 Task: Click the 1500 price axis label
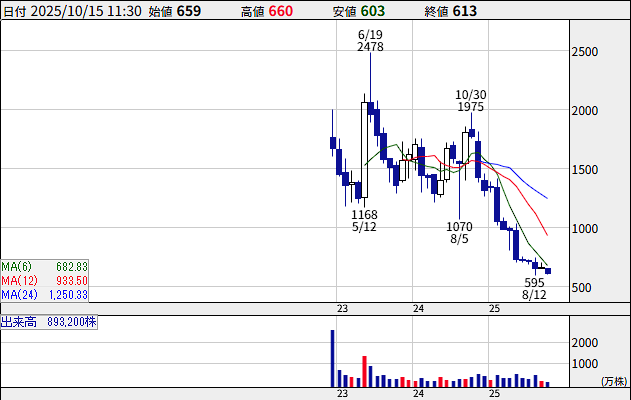pos(585,170)
